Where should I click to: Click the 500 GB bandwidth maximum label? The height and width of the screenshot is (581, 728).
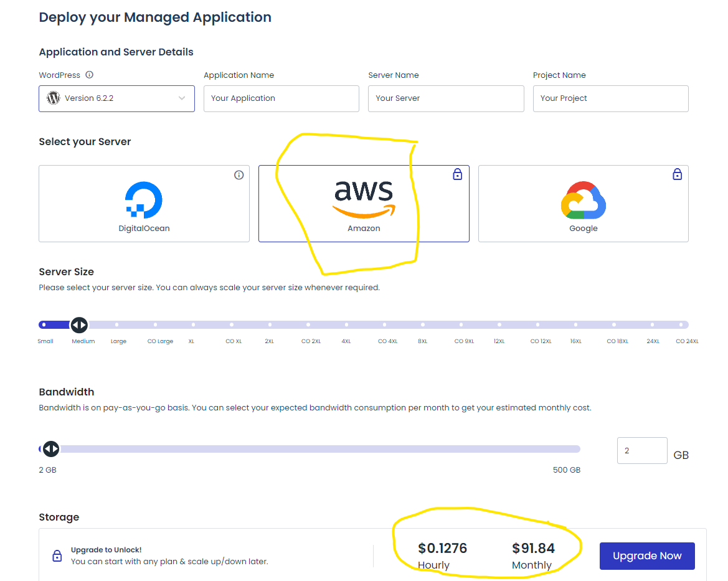coord(567,470)
